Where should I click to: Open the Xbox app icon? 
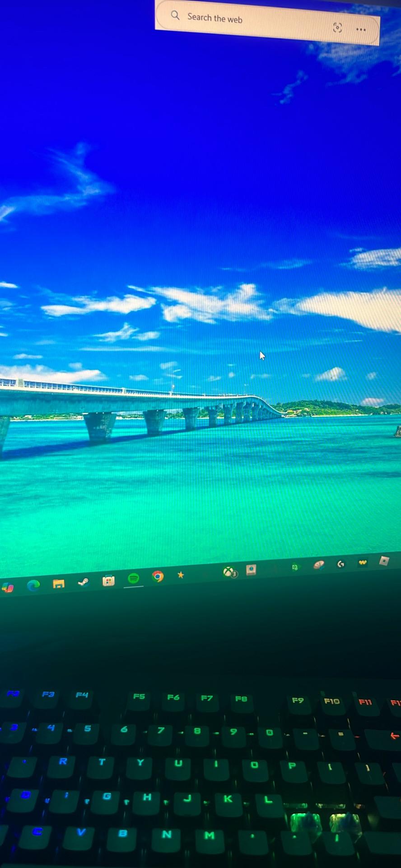(230, 572)
